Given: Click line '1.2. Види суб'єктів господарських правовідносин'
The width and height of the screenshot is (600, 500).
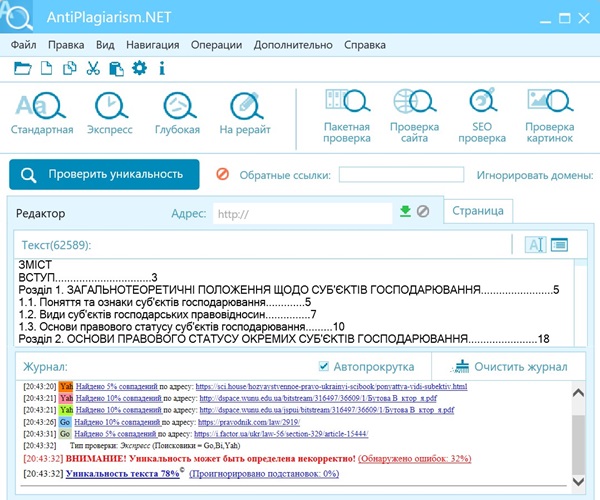Looking at the screenshot, I should click(x=168, y=314).
